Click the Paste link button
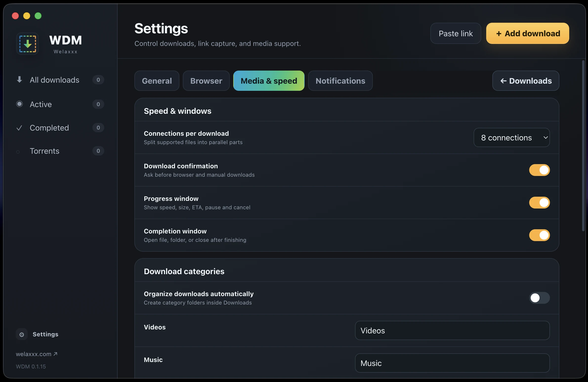The height and width of the screenshot is (382, 588). (456, 33)
